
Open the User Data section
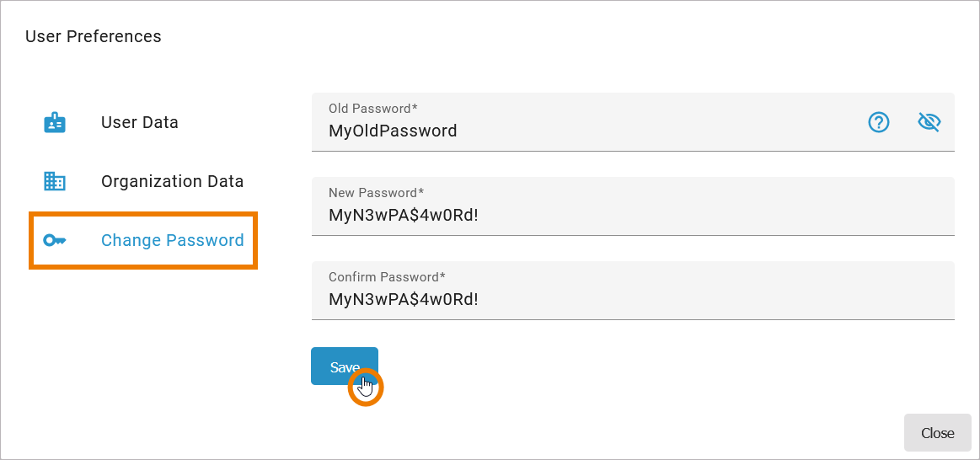[x=139, y=123]
